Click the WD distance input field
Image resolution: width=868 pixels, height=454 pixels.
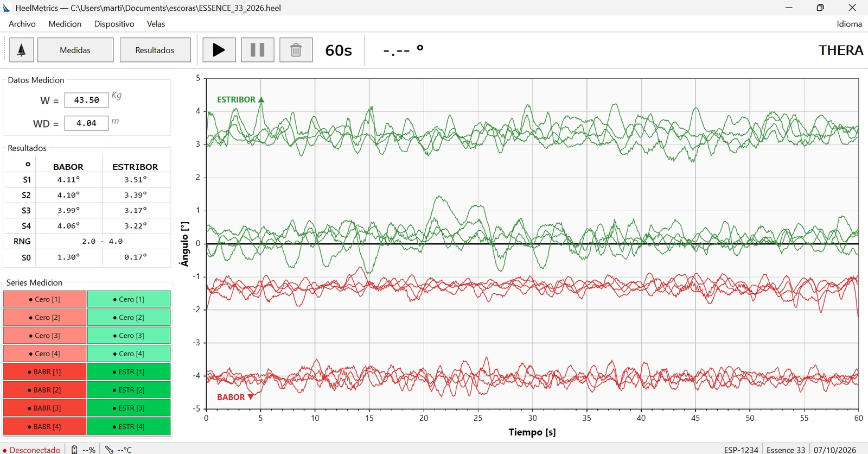[87, 123]
